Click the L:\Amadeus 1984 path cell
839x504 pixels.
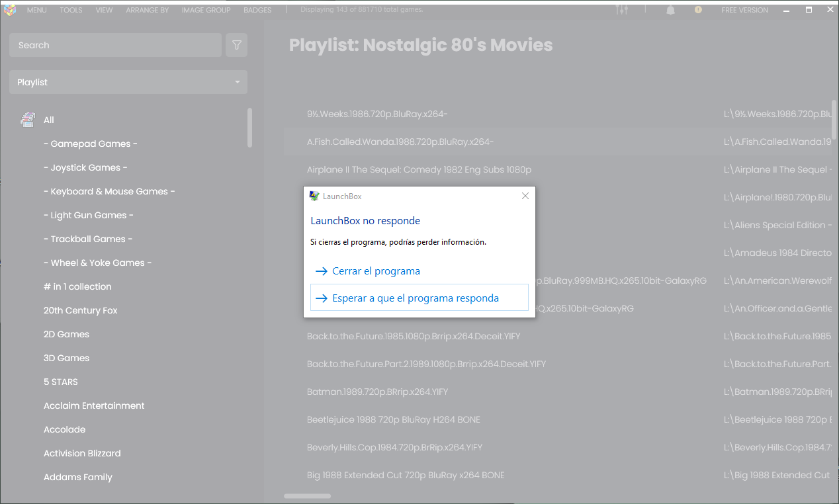click(x=778, y=253)
